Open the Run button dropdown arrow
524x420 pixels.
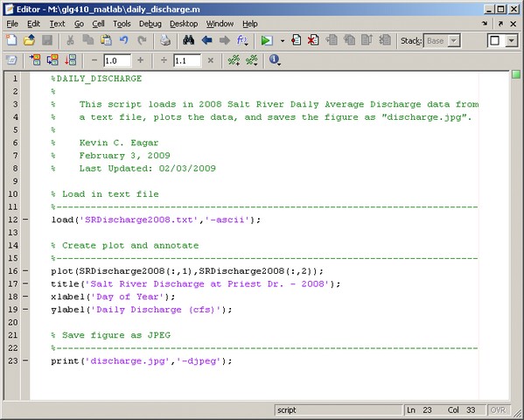tap(283, 41)
